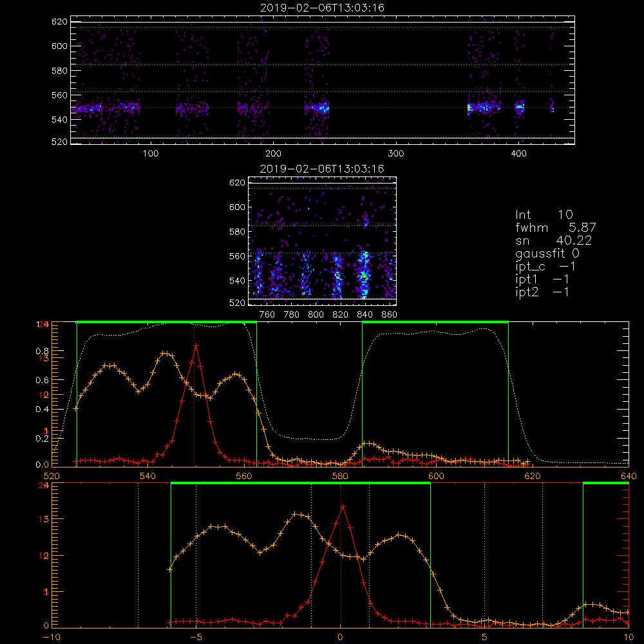Click x-axis label -10 of bottom plot
Image resolution: width=644 pixels, height=644 pixels.
(51, 637)
